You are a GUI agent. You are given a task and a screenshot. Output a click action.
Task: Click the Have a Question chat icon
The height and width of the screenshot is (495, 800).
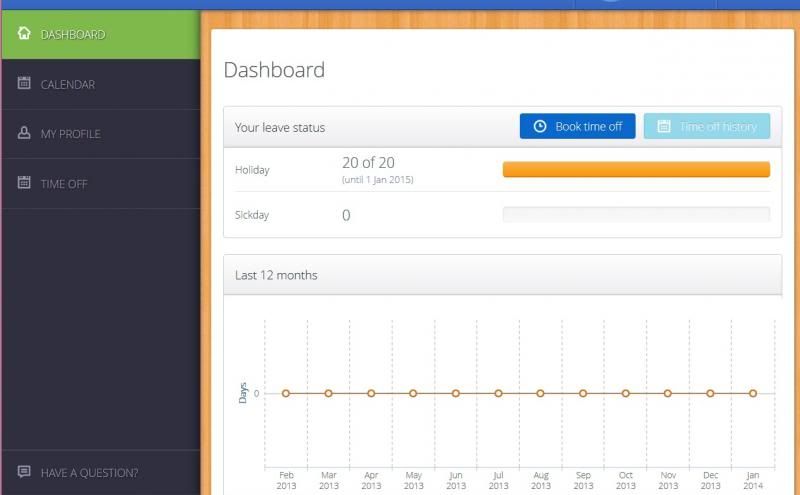24,472
